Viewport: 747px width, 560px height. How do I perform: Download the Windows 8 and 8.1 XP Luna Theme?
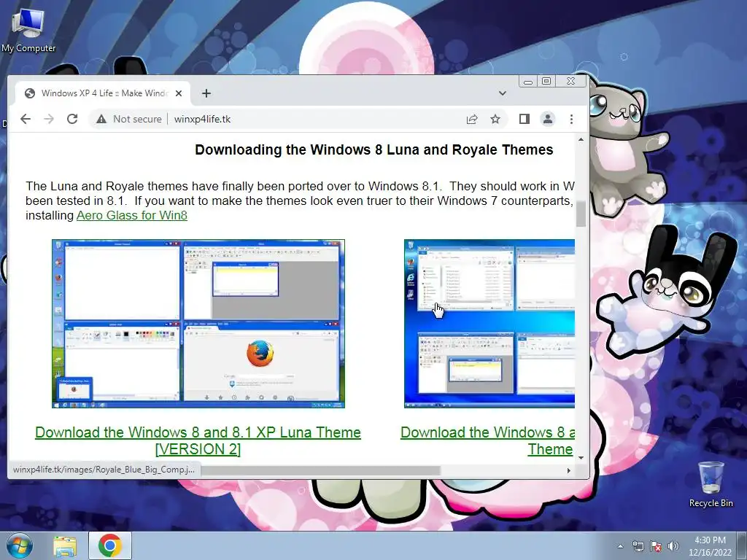pos(198,440)
